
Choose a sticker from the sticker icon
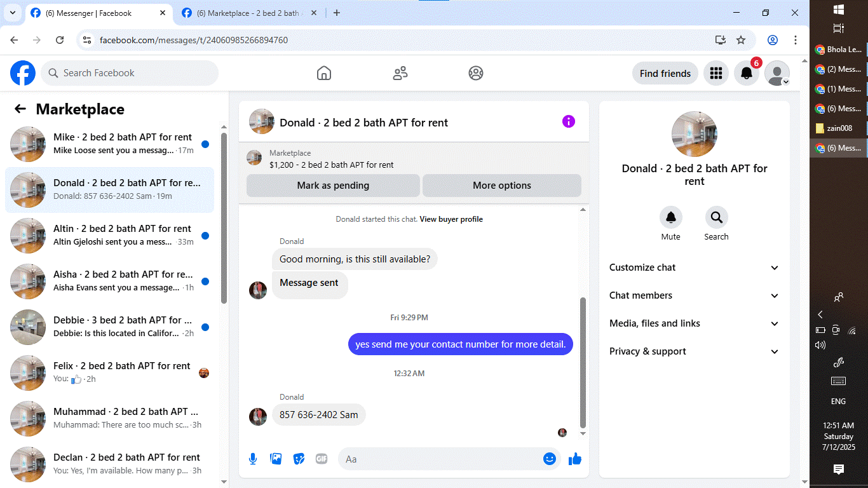(299, 459)
